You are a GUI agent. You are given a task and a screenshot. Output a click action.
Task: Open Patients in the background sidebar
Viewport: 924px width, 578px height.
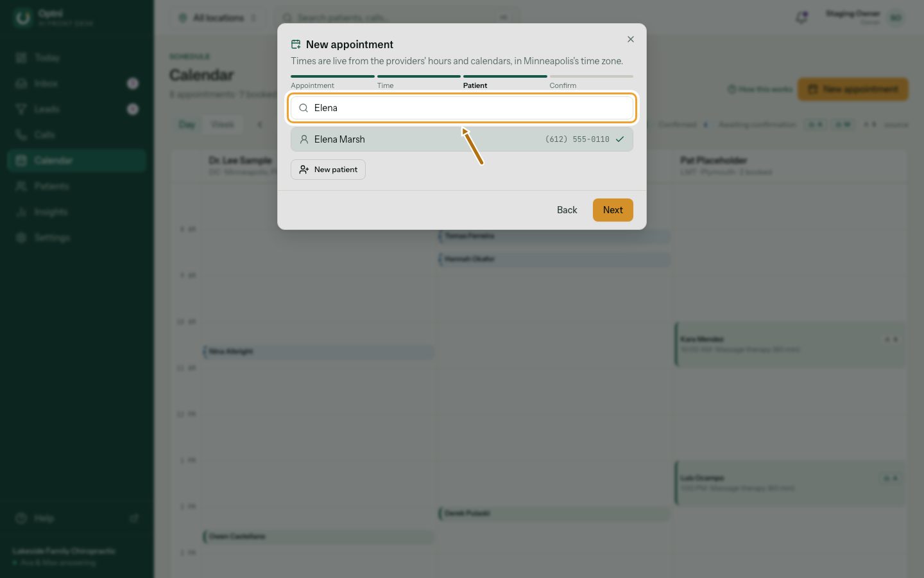(x=77, y=186)
